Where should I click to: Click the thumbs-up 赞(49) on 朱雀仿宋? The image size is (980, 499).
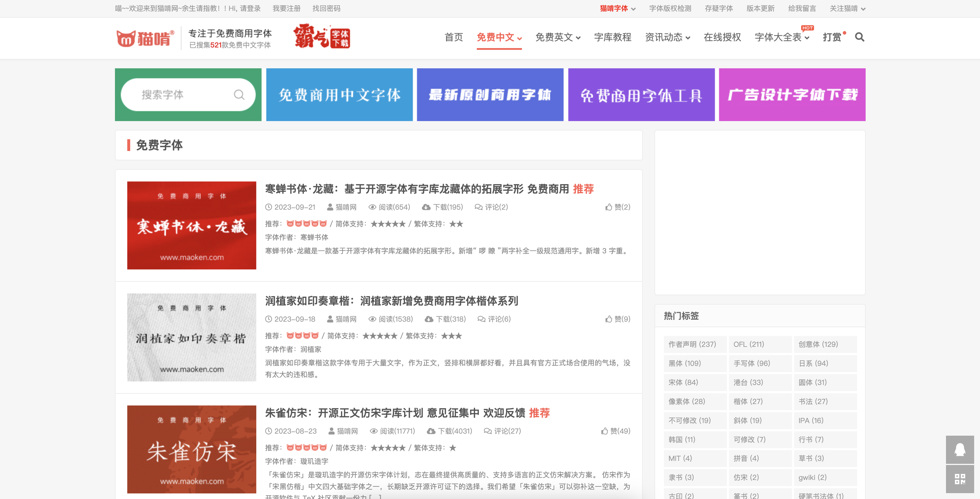[616, 431]
